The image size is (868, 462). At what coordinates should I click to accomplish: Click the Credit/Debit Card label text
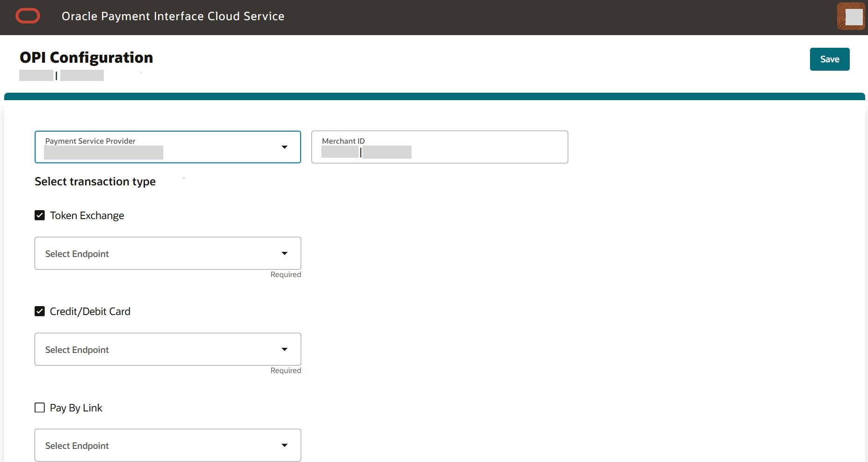(x=90, y=311)
